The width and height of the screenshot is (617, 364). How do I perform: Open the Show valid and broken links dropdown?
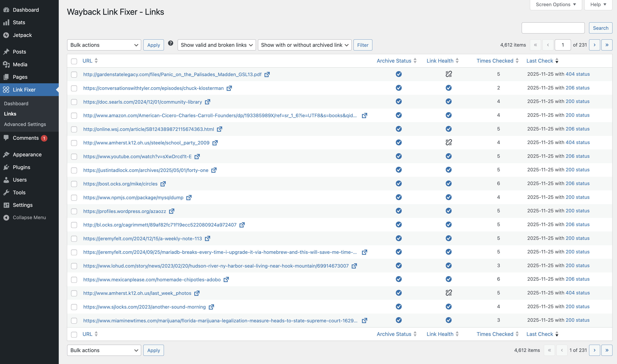(x=216, y=45)
